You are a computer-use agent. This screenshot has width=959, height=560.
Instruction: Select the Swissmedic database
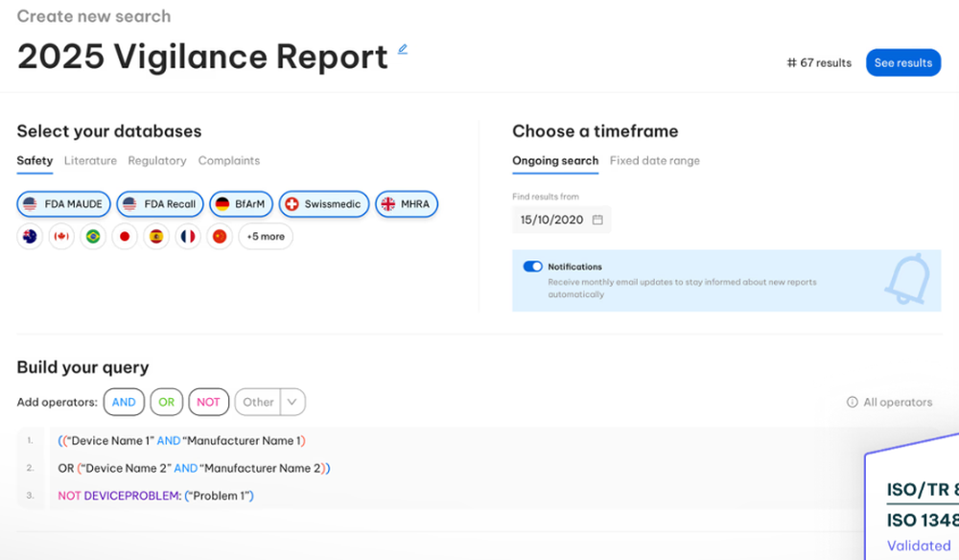pos(323,203)
